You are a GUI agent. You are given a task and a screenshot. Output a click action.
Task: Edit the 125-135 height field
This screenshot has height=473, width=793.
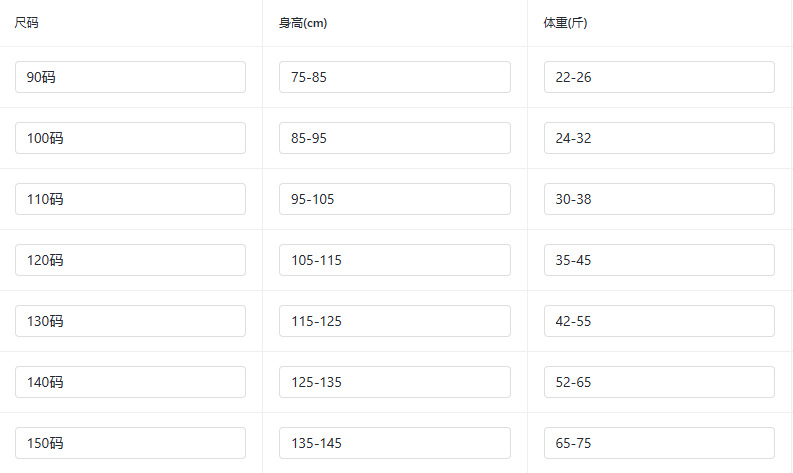click(395, 382)
